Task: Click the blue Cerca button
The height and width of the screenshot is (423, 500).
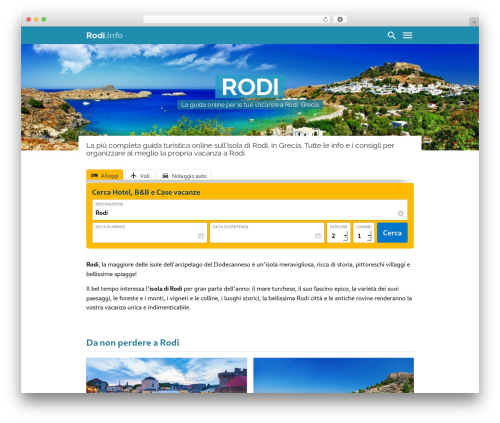Action: tap(392, 233)
